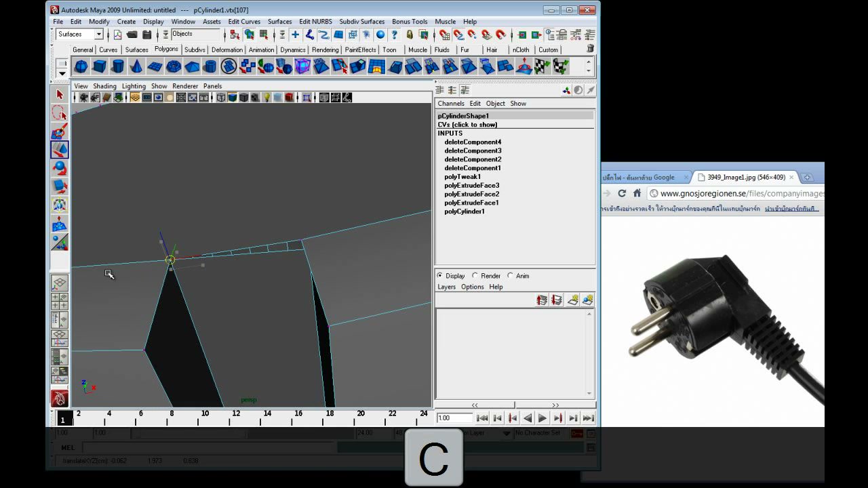The width and height of the screenshot is (868, 488).
Task: Choose the Lasso select tool
Action: tap(60, 113)
